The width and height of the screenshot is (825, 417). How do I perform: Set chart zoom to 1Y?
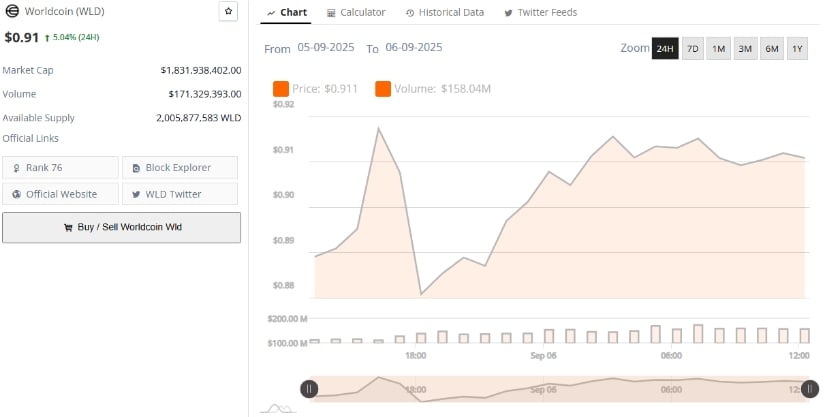(x=798, y=48)
